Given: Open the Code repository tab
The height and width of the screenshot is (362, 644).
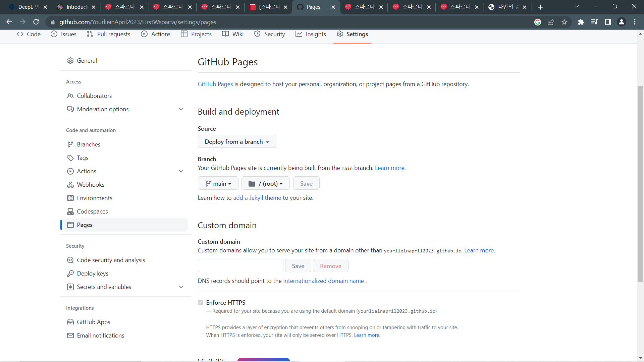Looking at the screenshot, I should tap(29, 34).
